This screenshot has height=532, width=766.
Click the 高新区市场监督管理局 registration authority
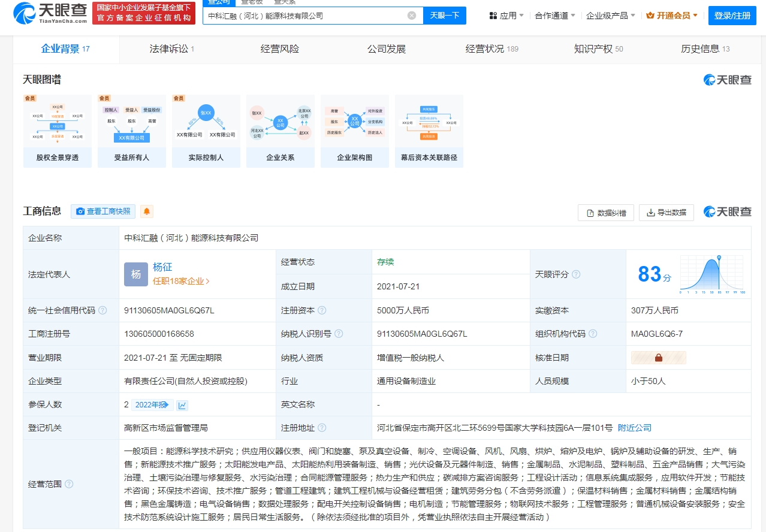tap(166, 428)
